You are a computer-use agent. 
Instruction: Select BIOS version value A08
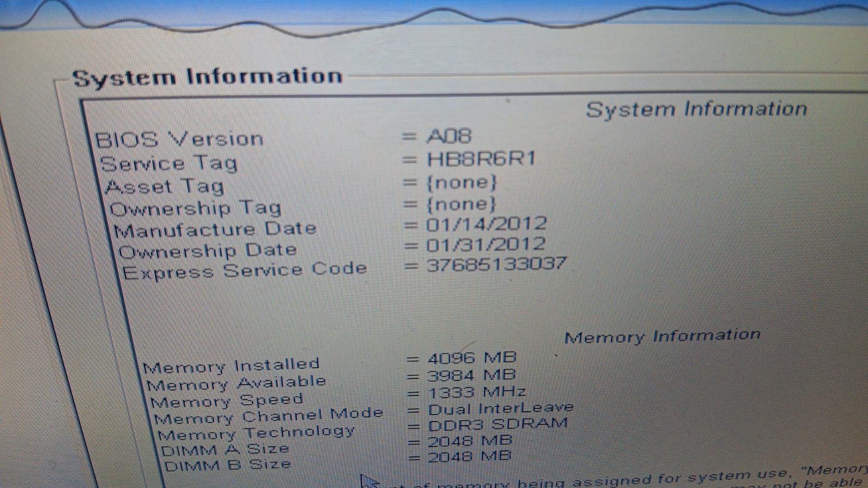(449, 136)
